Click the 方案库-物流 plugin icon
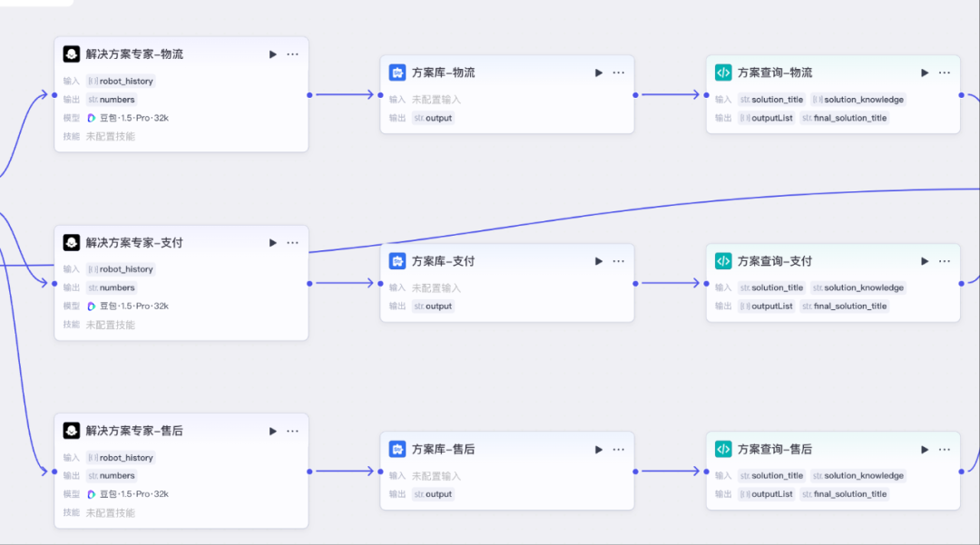The height and width of the screenshot is (545, 980). (397, 73)
